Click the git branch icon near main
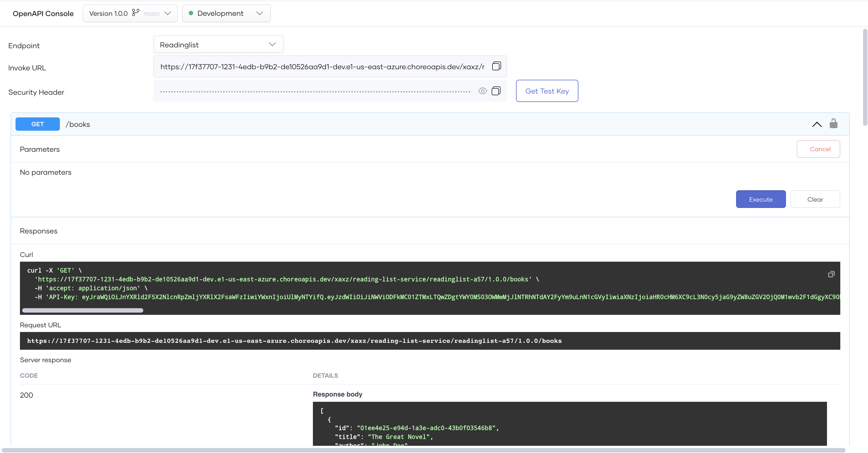The height and width of the screenshot is (453, 868). (x=136, y=13)
